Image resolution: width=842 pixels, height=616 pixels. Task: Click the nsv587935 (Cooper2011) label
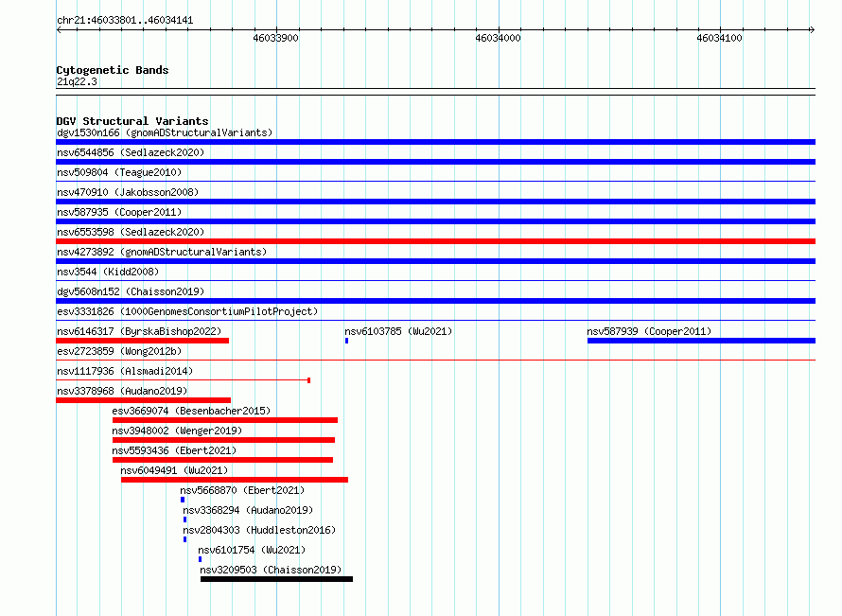[119, 212]
